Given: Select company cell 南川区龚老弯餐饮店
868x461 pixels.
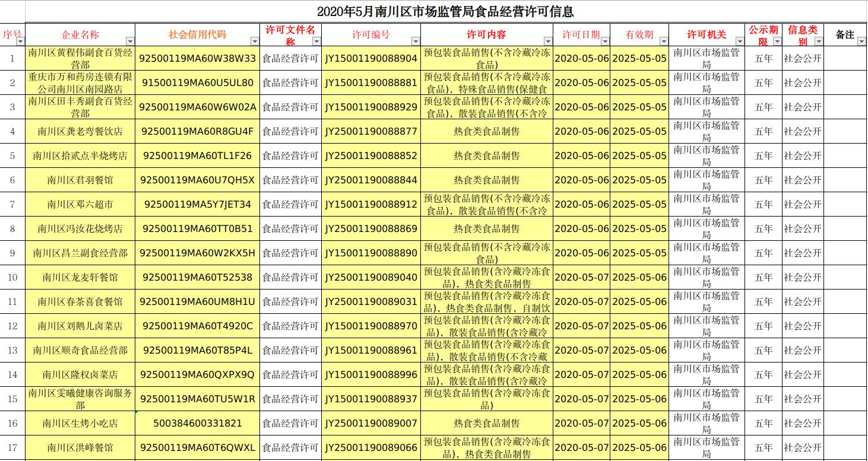Looking at the screenshot, I should coord(80,131).
